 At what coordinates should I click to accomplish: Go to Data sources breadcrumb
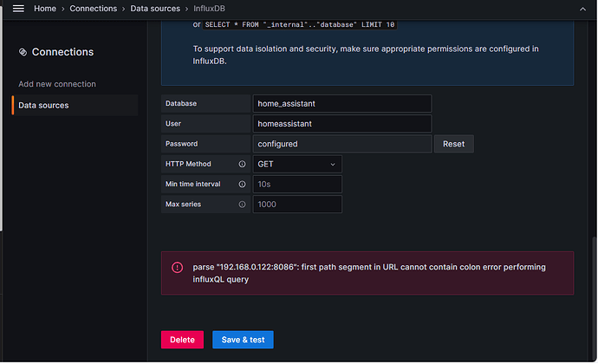point(155,9)
